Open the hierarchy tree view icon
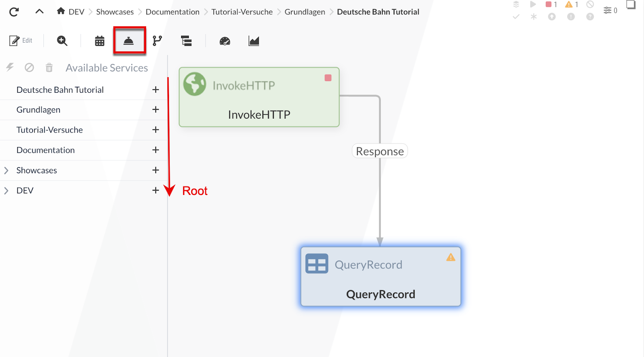 186,41
